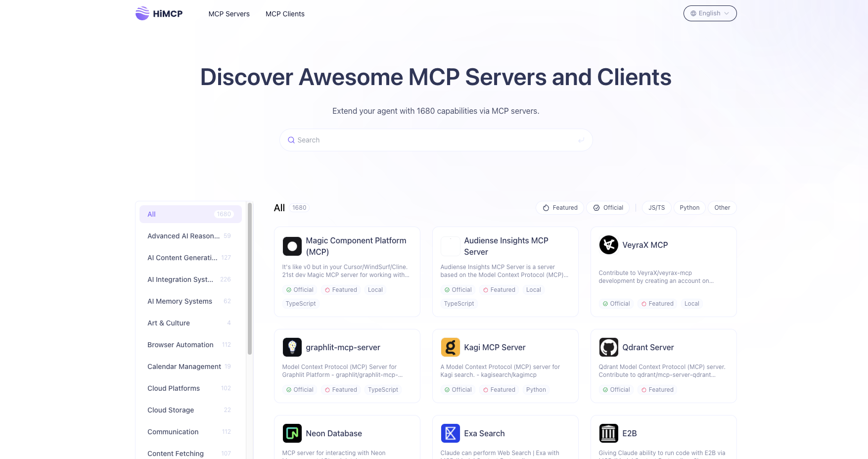The image size is (868, 459).
Task: Click the 1680 count beside All heading
Action: pos(299,208)
